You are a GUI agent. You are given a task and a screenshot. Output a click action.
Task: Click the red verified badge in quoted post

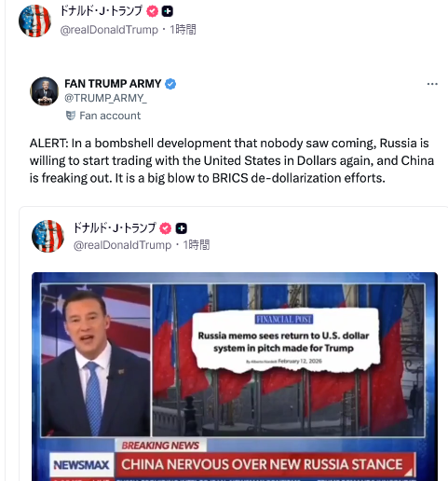pos(166,228)
